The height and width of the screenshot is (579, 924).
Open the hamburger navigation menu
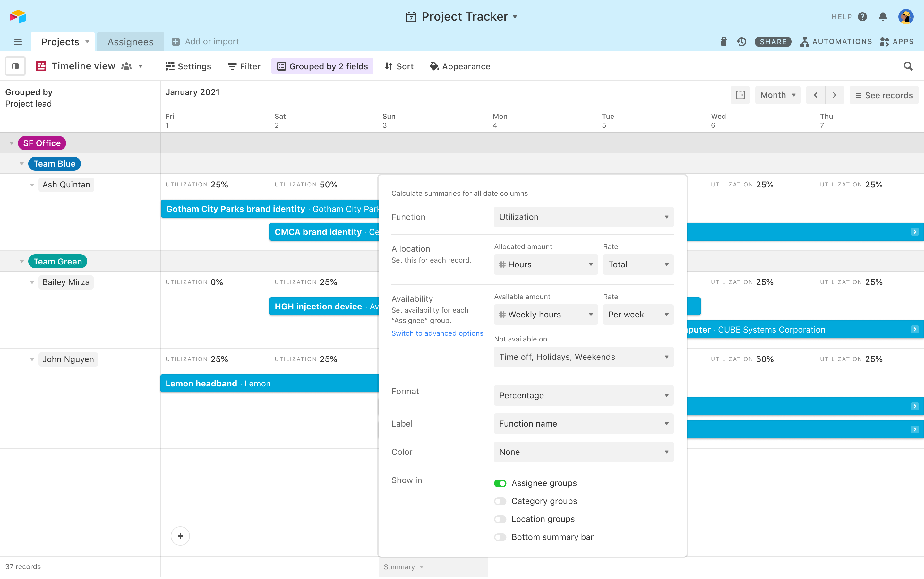(18, 41)
